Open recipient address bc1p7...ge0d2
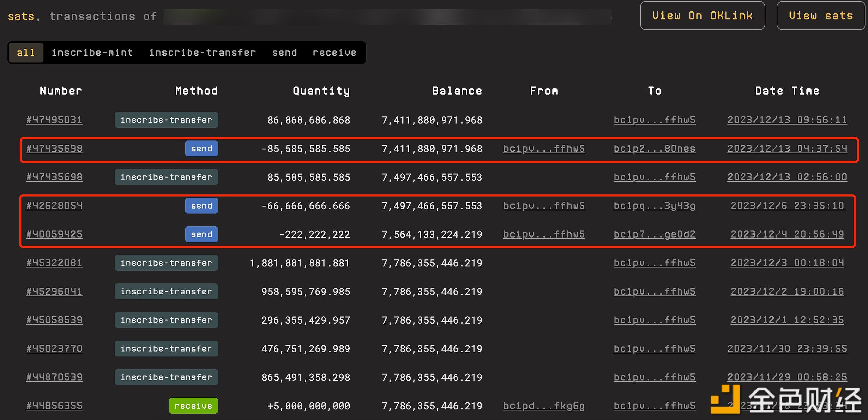 pos(655,234)
